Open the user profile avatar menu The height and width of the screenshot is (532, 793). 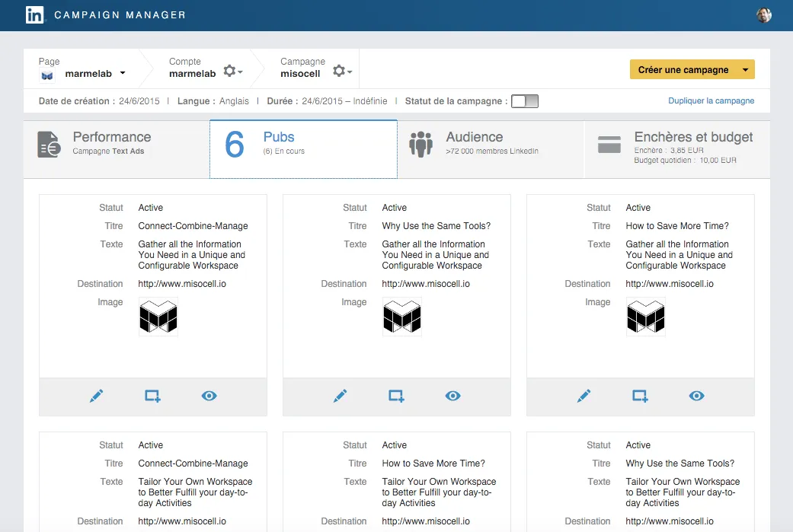click(x=764, y=15)
